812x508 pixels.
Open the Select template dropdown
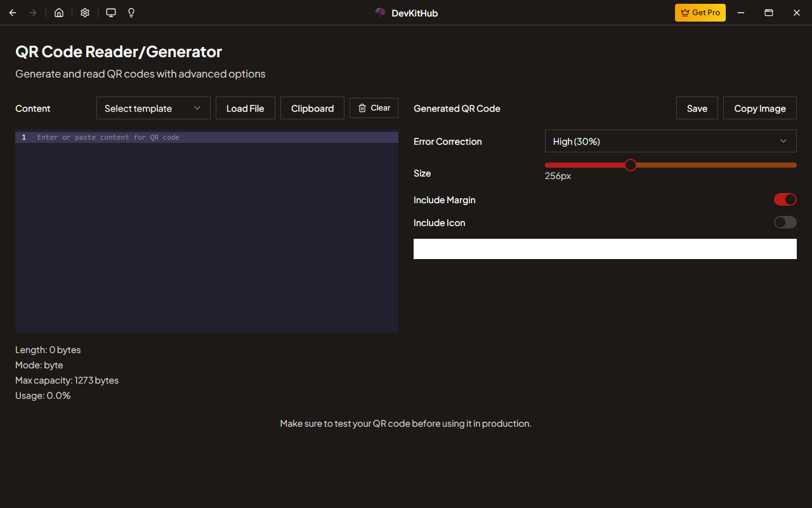coord(154,108)
